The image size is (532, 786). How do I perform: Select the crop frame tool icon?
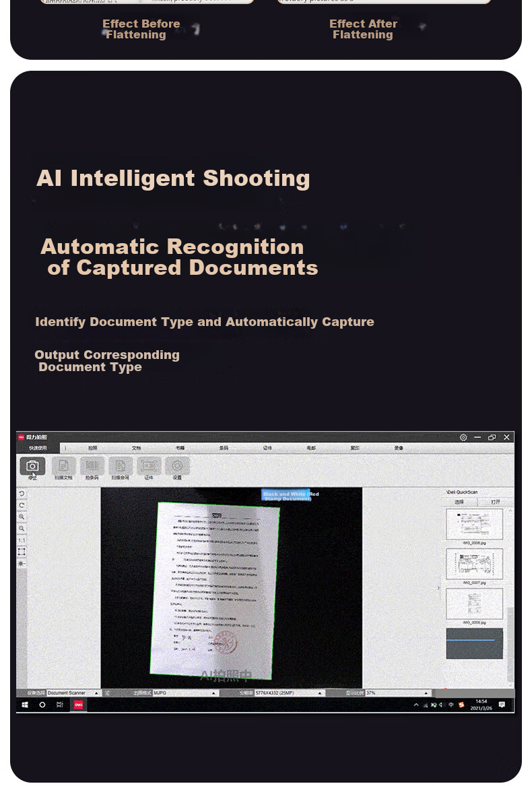coord(22,552)
